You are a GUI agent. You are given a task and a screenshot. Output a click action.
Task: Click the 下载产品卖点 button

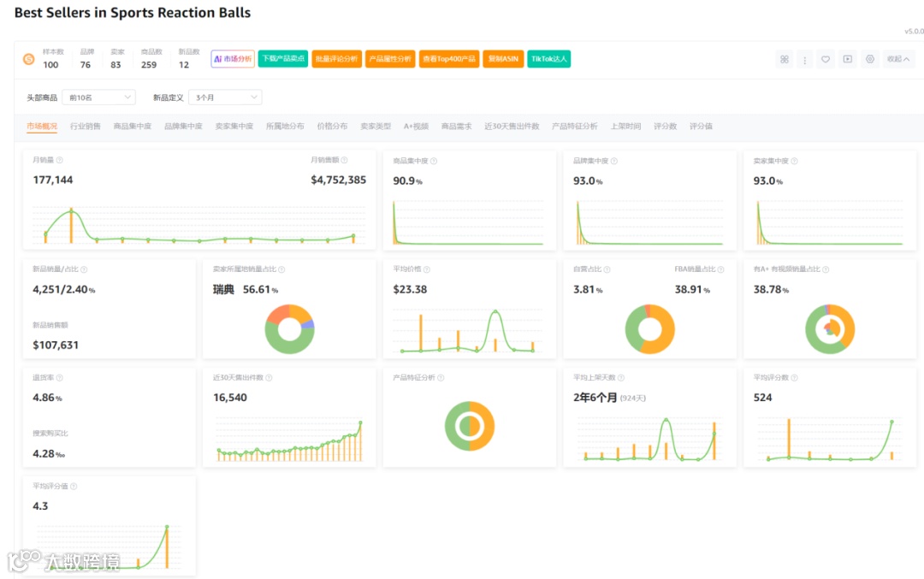pyautogui.click(x=283, y=59)
